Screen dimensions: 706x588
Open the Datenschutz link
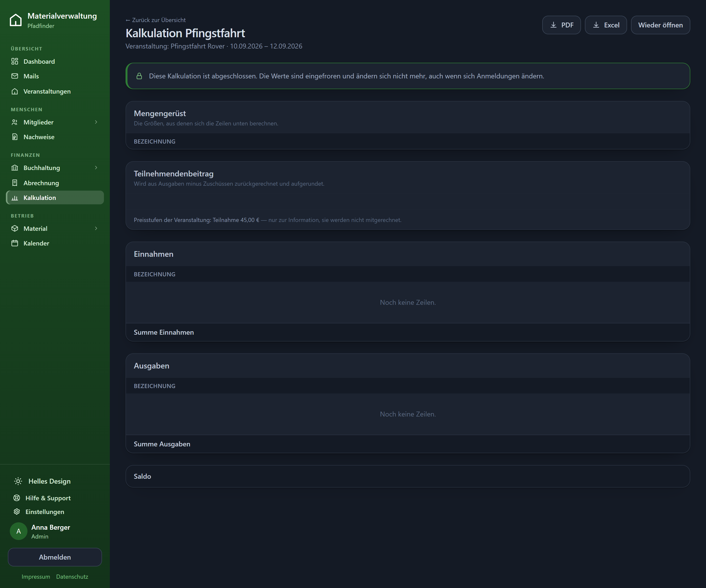72,576
